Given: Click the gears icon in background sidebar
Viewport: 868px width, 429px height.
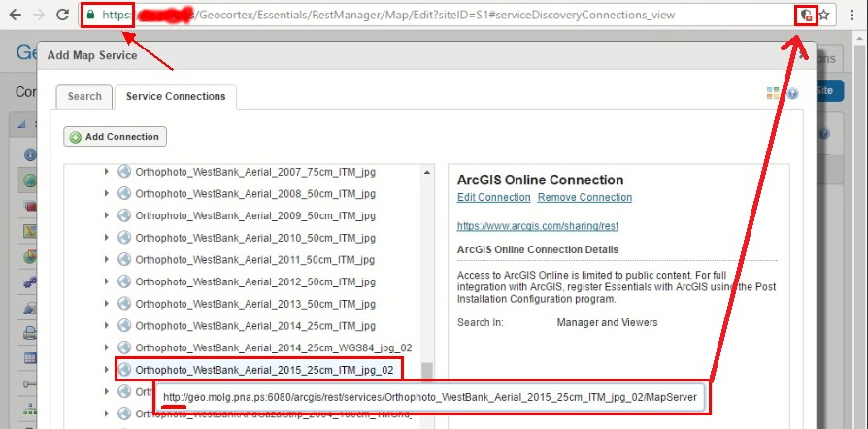Looking at the screenshot, I should click(30, 282).
